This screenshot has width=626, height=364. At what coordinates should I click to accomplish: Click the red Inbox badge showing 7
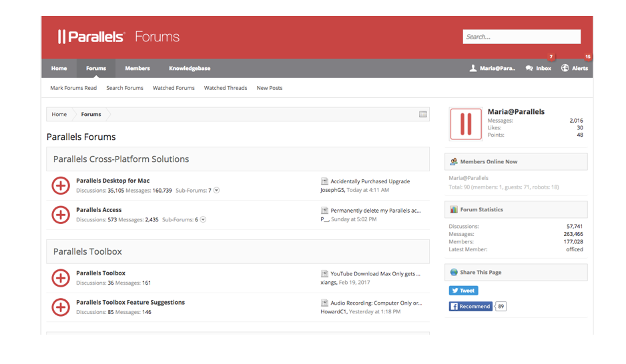coord(551,57)
